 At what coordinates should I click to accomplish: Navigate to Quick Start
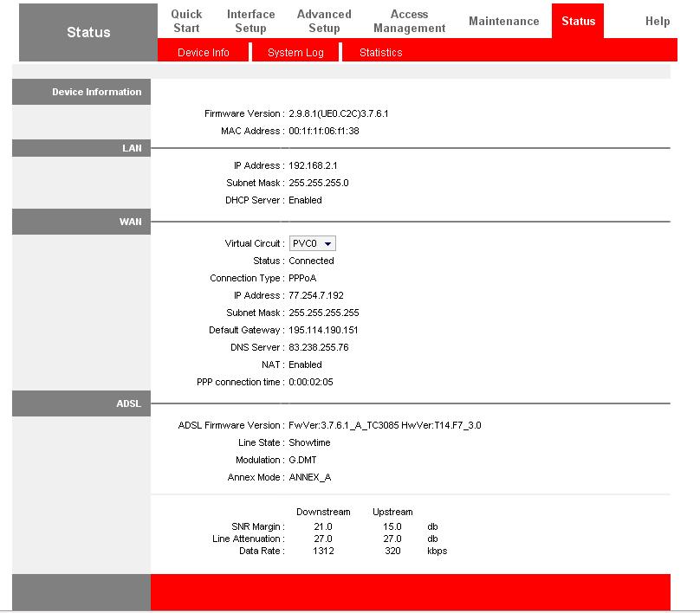pos(187,19)
